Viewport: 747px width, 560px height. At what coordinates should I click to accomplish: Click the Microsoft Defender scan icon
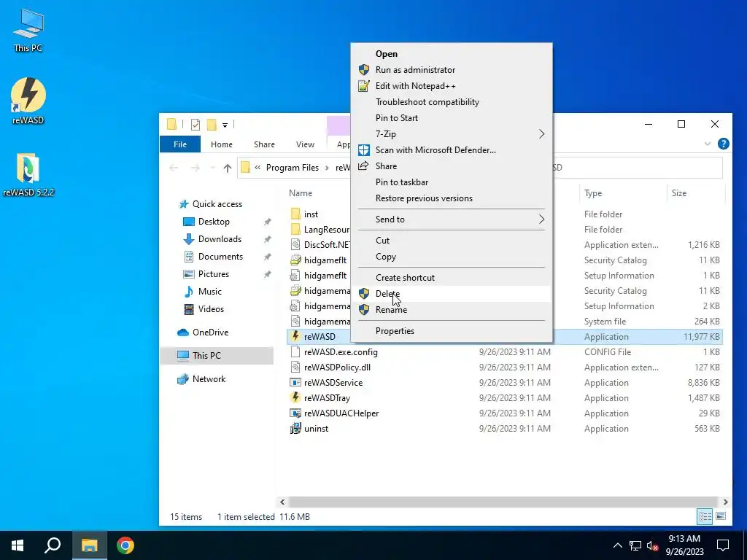tap(364, 150)
